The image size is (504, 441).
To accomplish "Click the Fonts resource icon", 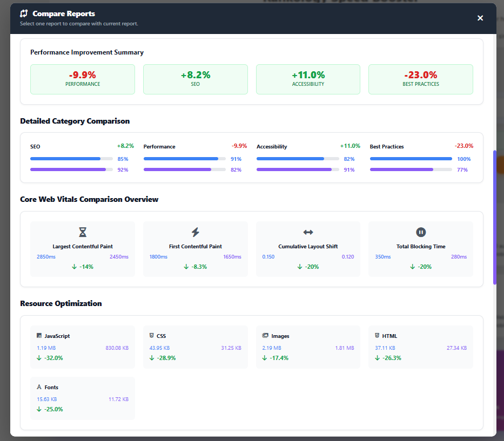I will click(39, 387).
